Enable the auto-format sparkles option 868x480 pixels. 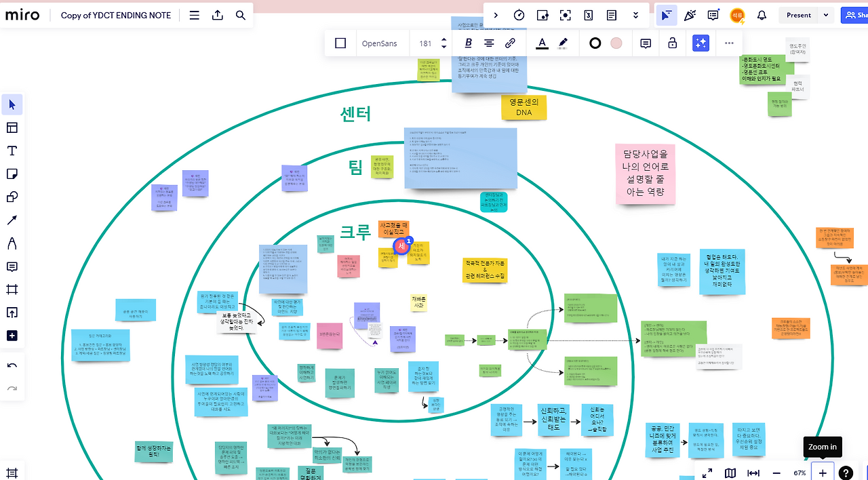pyautogui.click(x=701, y=43)
